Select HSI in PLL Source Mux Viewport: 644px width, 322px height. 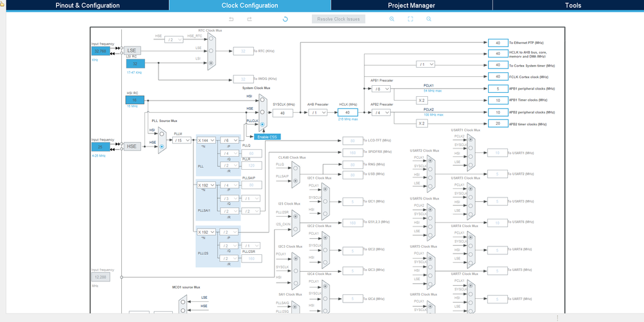point(162,134)
